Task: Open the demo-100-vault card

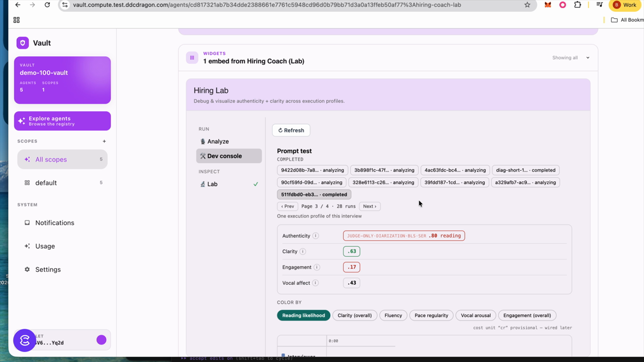Action: coord(63,80)
